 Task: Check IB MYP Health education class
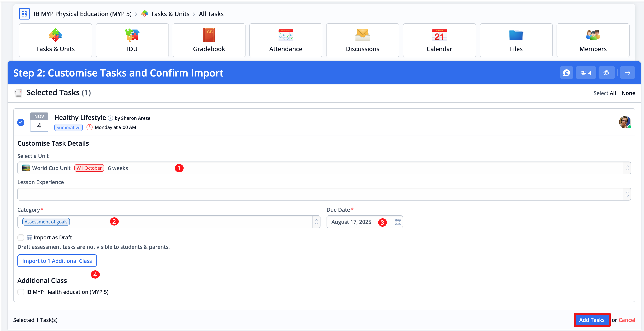[x=21, y=292]
